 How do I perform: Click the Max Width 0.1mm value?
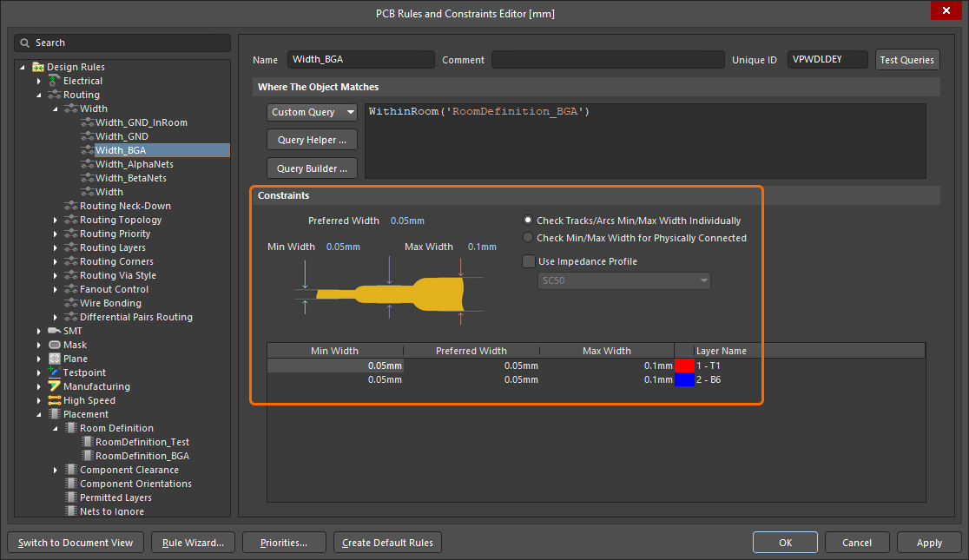482,247
